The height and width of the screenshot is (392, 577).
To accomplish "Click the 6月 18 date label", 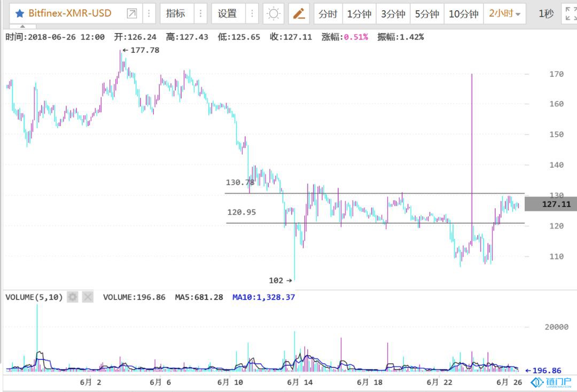I will tap(370, 382).
